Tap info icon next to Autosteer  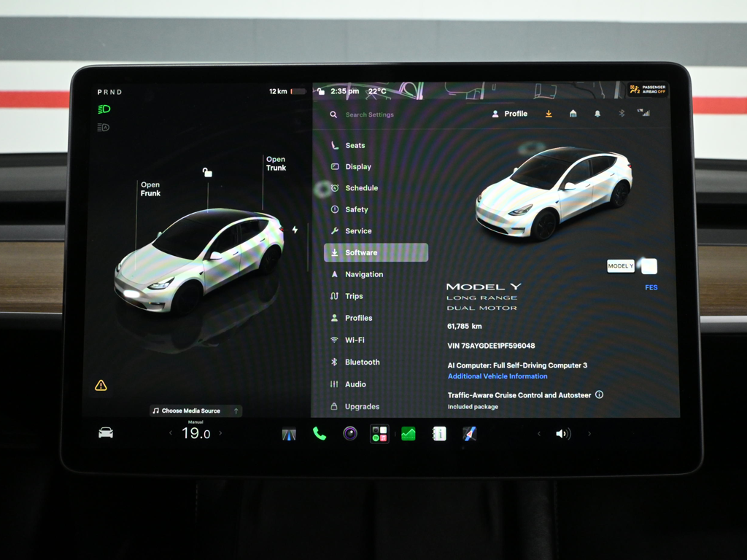click(600, 394)
